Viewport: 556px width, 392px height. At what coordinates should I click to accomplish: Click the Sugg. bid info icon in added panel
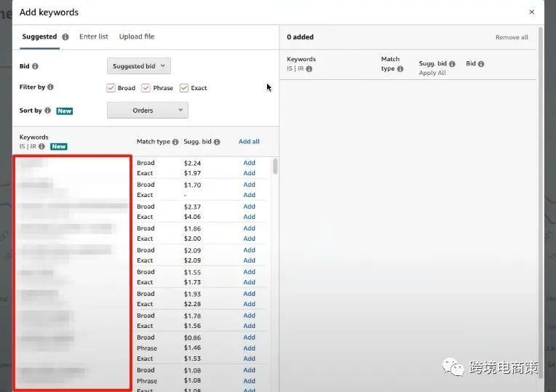(x=452, y=64)
